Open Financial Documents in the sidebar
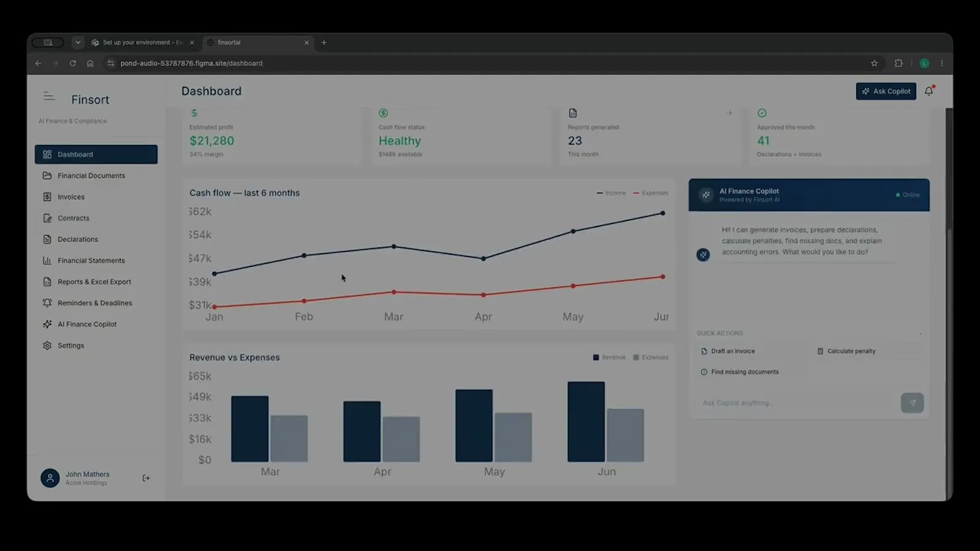 pyautogui.click(x=96, y=176)
